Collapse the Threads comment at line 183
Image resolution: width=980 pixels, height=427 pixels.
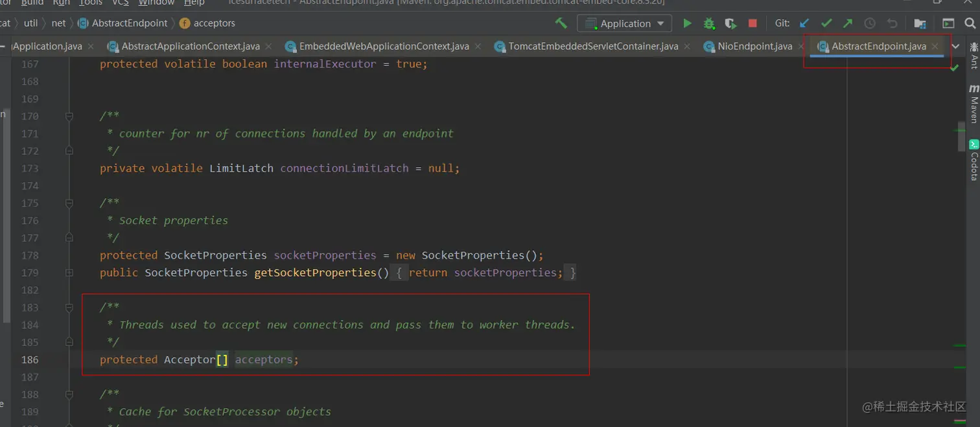pos(69,308)
